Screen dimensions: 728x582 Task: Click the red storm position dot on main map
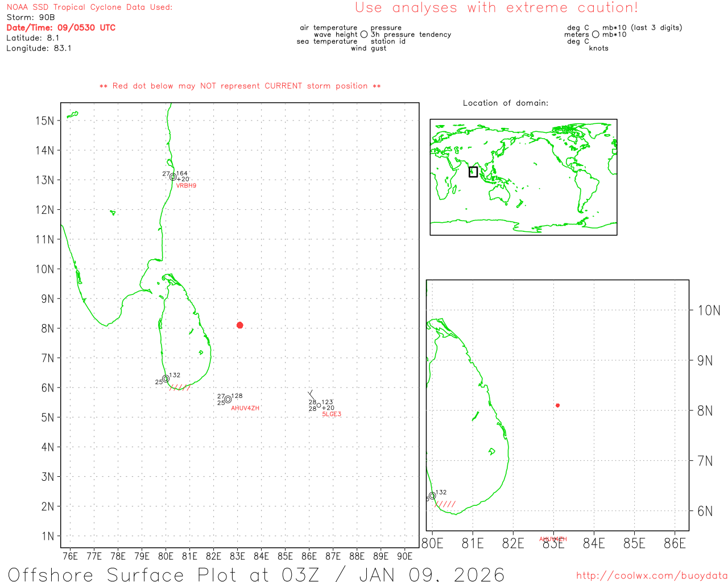point(240,325)
